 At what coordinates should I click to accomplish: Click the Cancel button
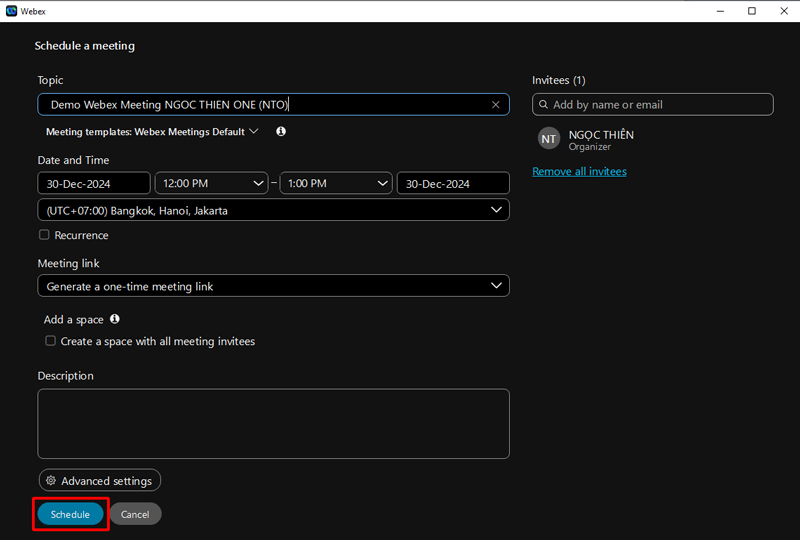135,514
